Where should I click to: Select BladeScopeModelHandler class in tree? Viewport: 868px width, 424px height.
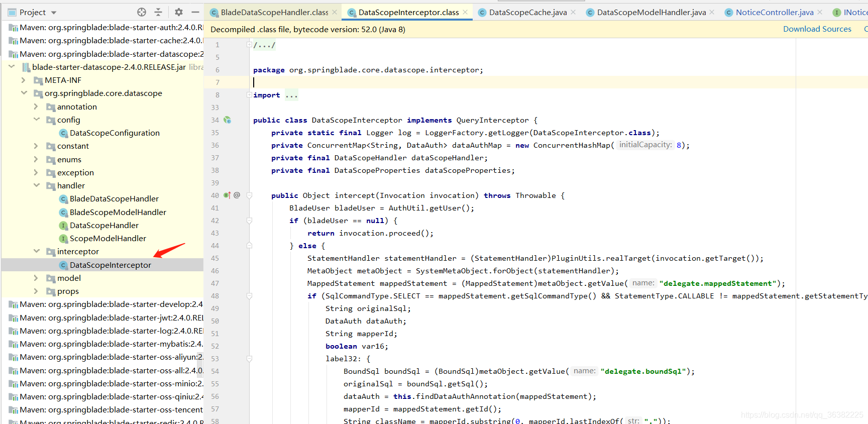coord(118,212)
